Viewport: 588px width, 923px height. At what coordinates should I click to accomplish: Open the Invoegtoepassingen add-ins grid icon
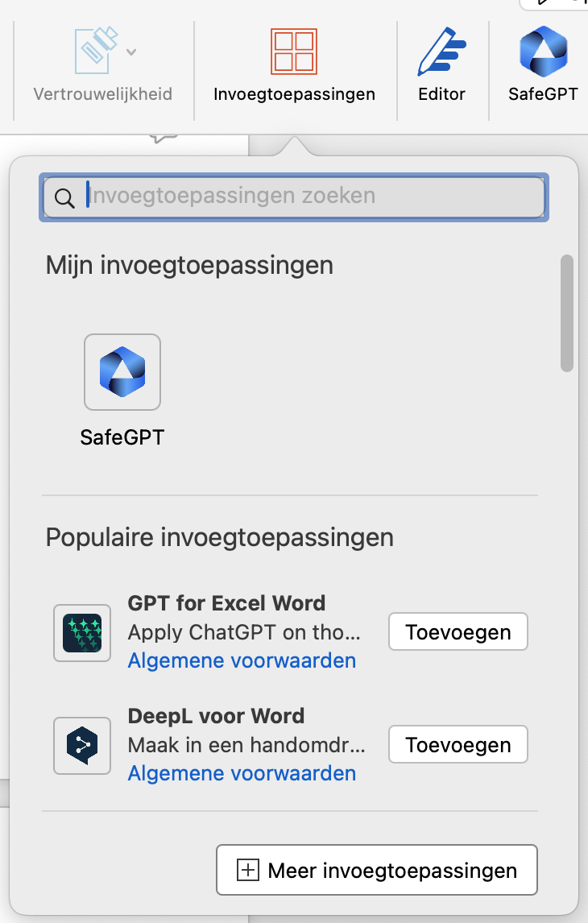click(x=294, y=52)
